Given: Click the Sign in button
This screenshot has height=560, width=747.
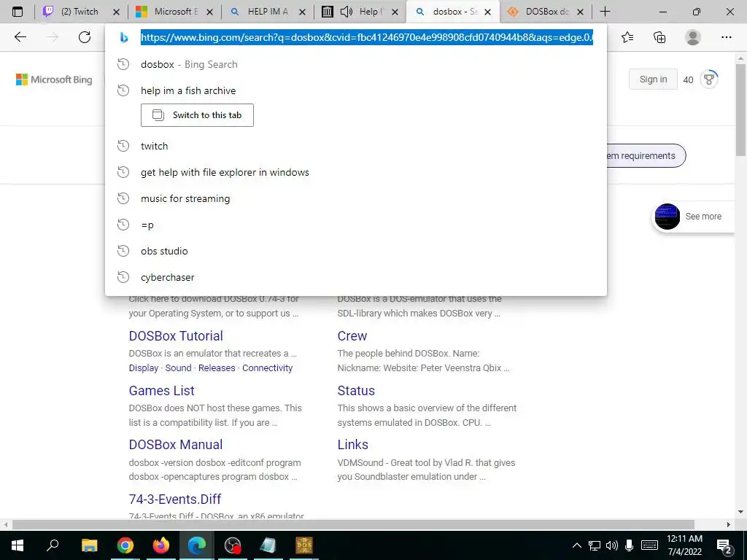Looking at the screenshot, I should coord(653,79).
